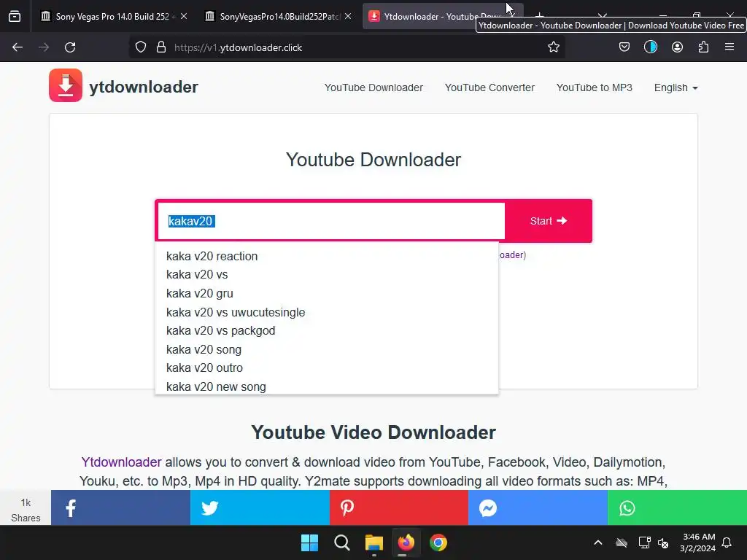The height and width of the screenshot is (560, 747).
Task: Click the ytdownloader red download logo
Action: 65,85
